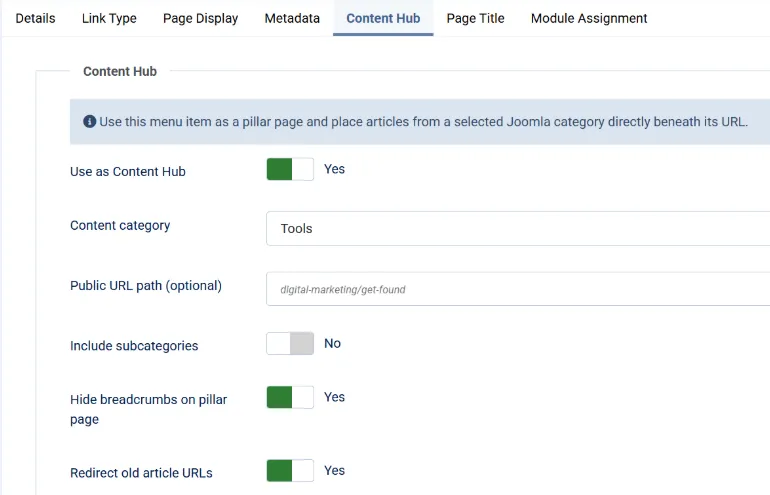Click the pillar page info message text
The image size is (770, 495).
tap(423, 122)
